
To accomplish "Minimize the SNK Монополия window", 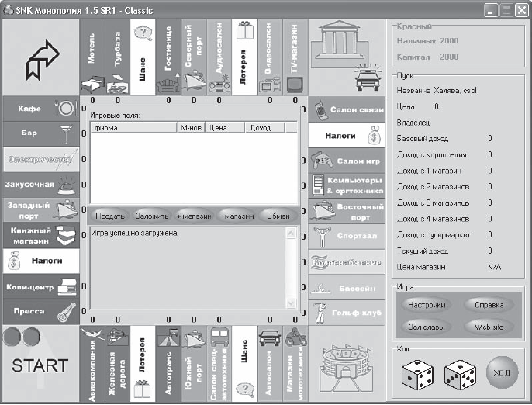I will pyautogui.click(x=491, y=11).
